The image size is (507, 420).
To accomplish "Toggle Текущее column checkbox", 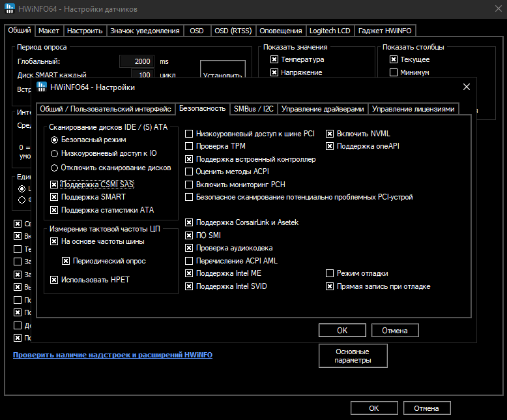I will click(x=394, y=59).
